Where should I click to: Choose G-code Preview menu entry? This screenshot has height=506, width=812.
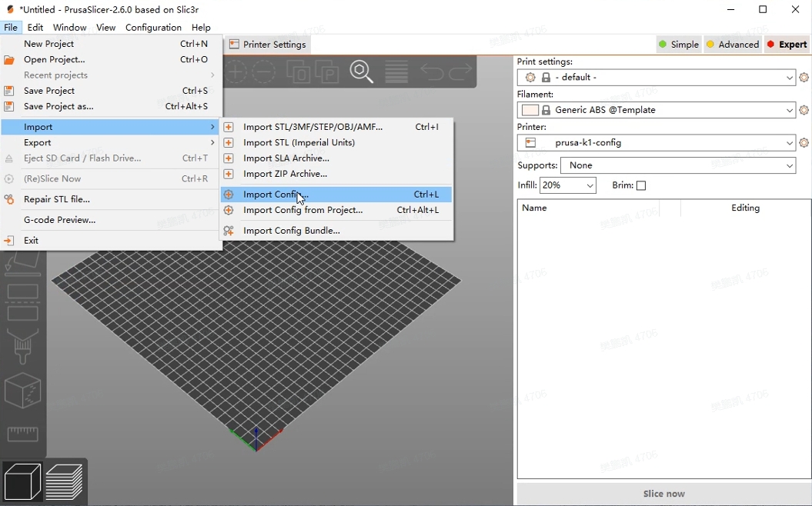coord(110,220)
